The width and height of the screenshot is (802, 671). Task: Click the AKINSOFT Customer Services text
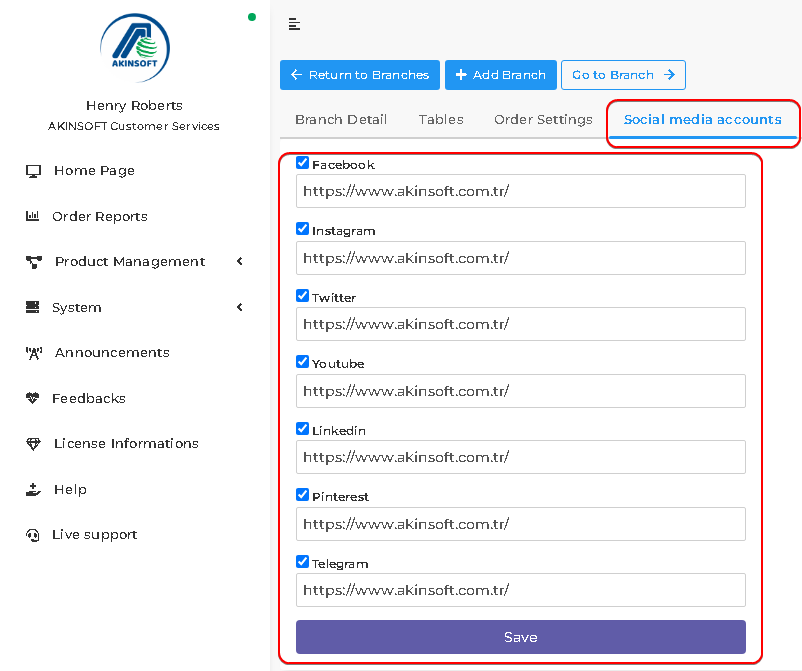coord(134,126)
